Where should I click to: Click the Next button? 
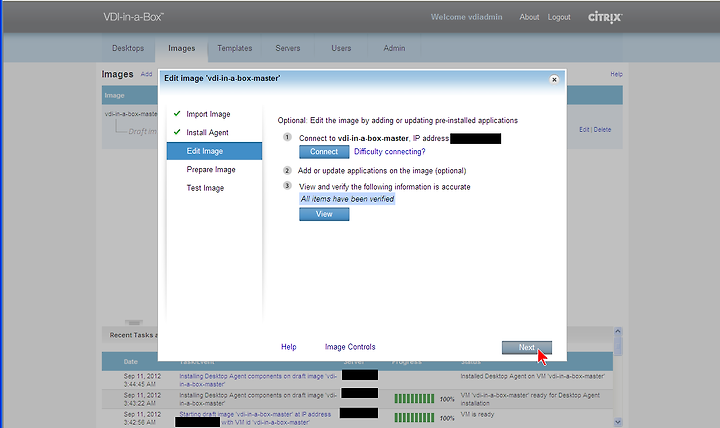click(x=527, y=348)
